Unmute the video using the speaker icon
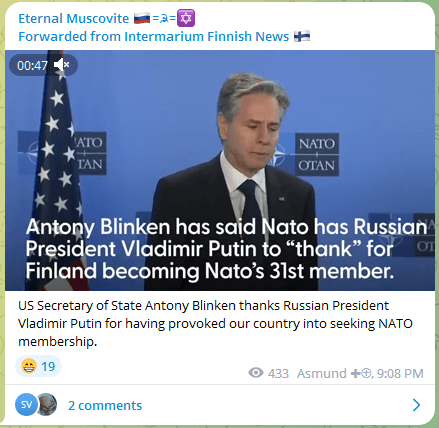The height and width of the screenshot is (428, 439). coord(62,65)
